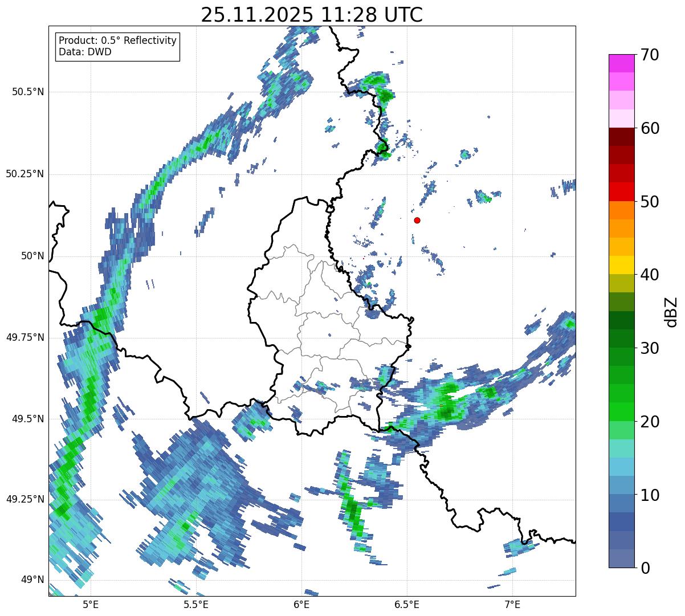Click the 'dBZ' colorbar axis label
This screenshot has width=685, height=616.
tap(671, 311)
